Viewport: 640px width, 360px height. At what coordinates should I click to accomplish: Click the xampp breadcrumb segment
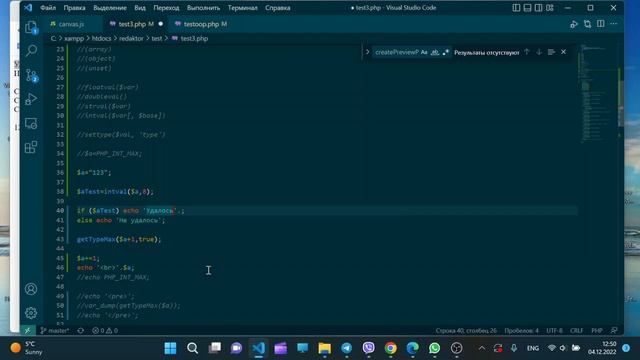pyautogui.click(x=74, y=38)
